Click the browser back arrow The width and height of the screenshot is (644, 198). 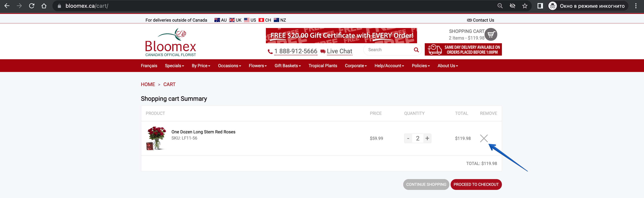pos(7,6)
